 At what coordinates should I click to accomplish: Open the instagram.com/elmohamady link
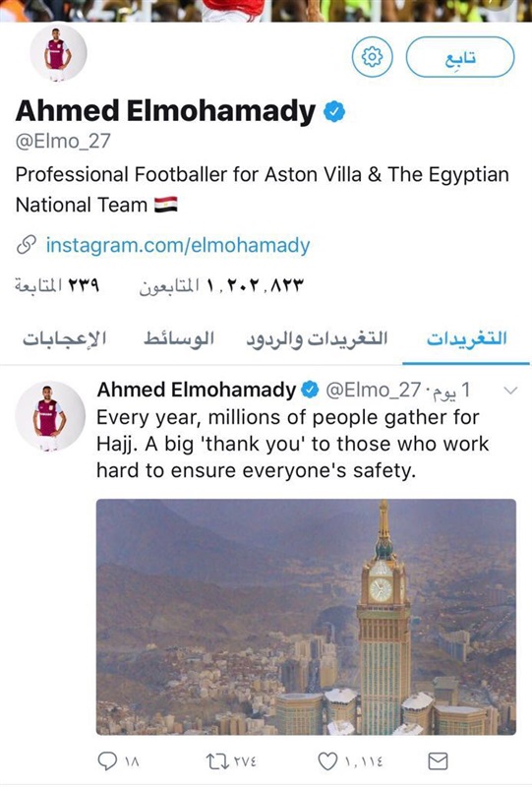coord(178,245)
